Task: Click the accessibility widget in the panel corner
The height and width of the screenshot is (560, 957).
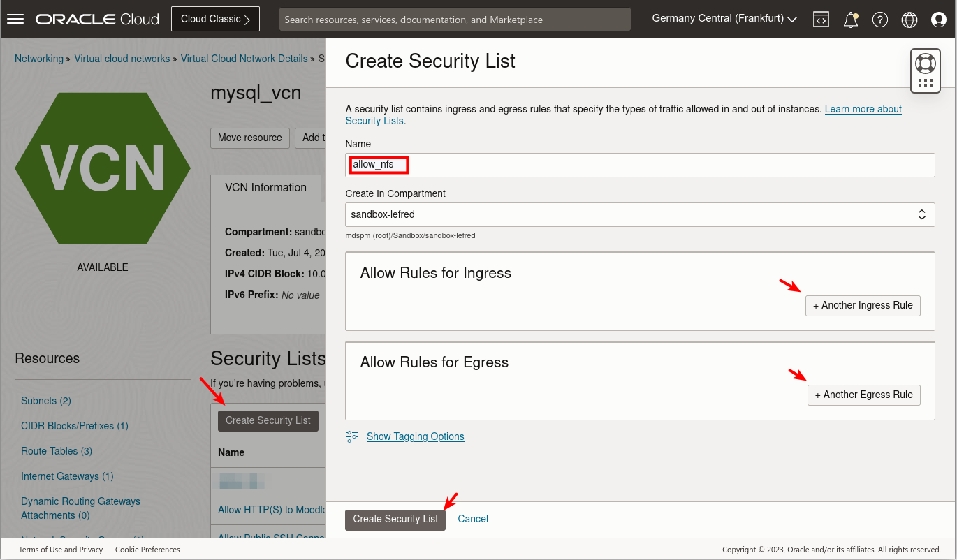Action: pyautogui.click(x=925, y=70)
